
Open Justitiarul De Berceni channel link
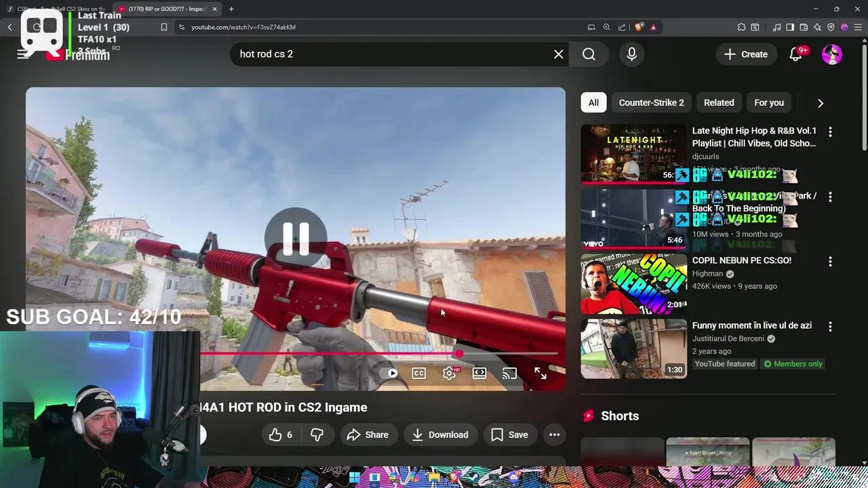tap(728, 338)
